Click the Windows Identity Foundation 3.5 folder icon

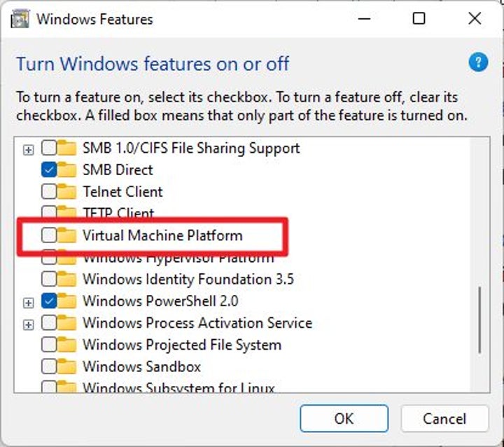[x=67, y=279]
